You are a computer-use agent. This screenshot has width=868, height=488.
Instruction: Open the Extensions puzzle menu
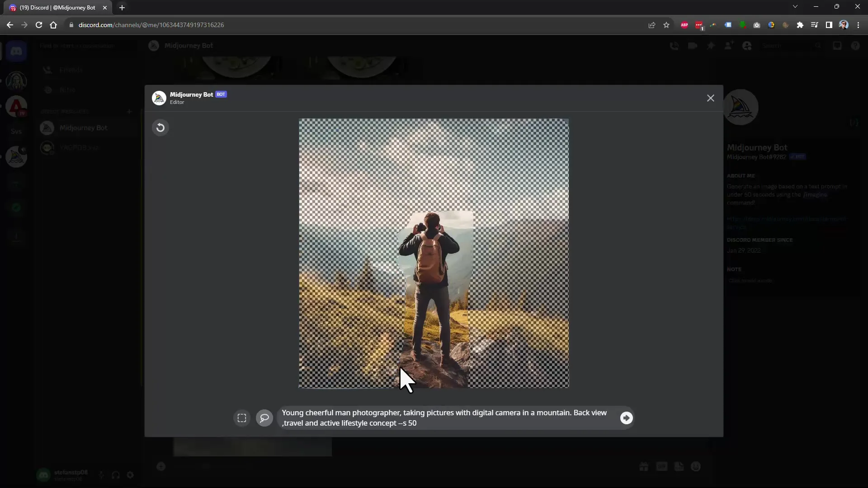pos(800,25)
